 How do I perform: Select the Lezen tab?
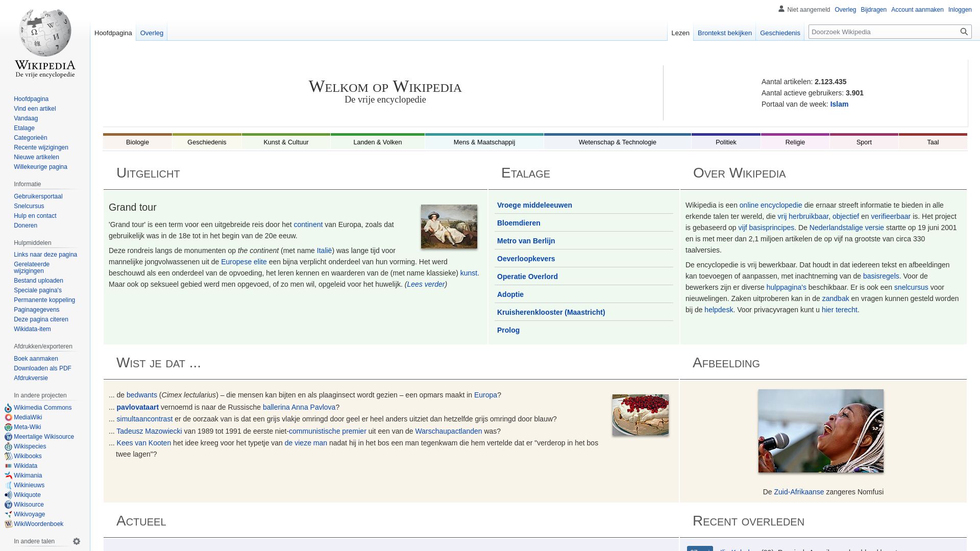(x=680, y=33)
